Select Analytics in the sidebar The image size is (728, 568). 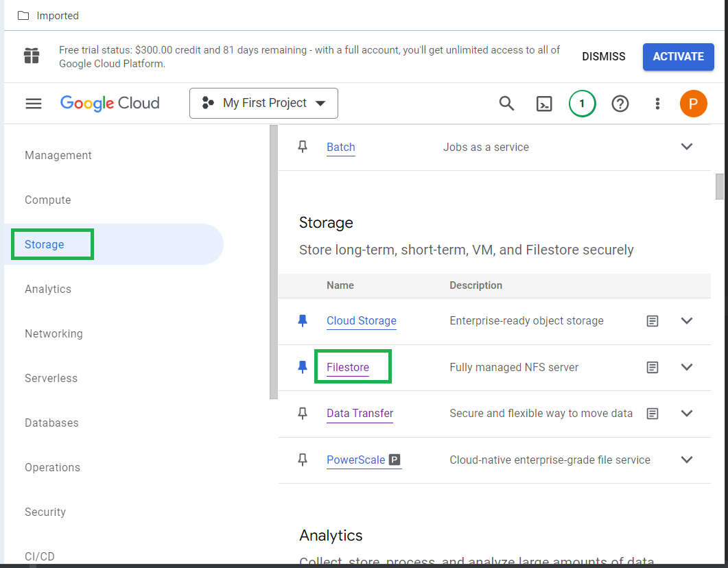click(x=48, y=289)
